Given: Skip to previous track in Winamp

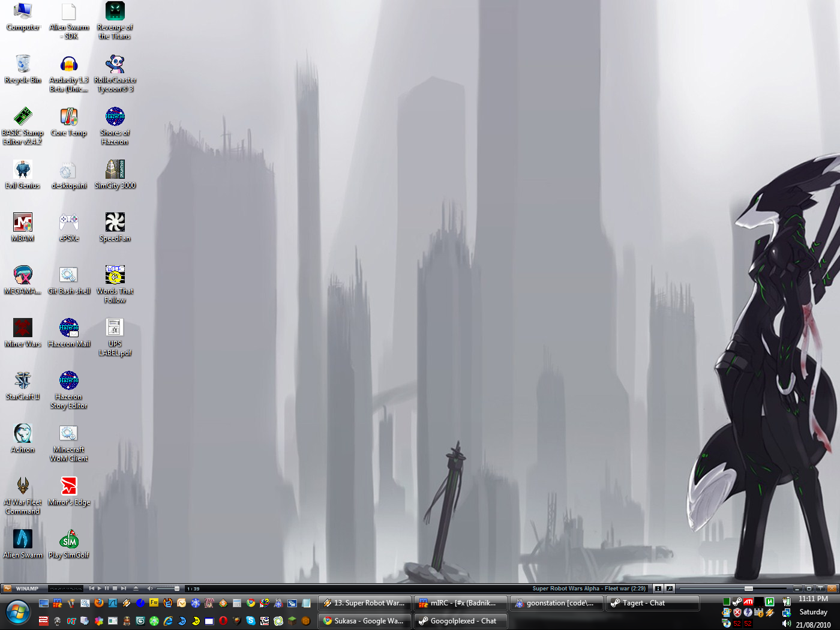Looking at the screenshot, I should click(x=91, y=588).
